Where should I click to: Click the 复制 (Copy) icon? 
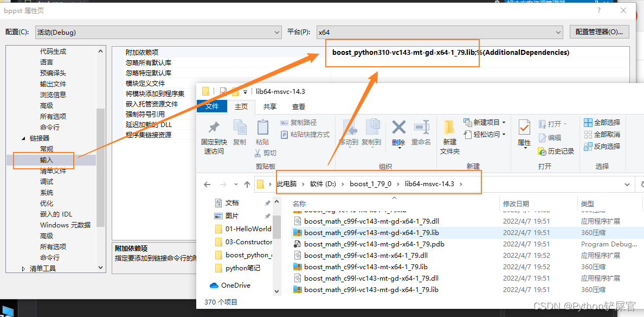240,130
